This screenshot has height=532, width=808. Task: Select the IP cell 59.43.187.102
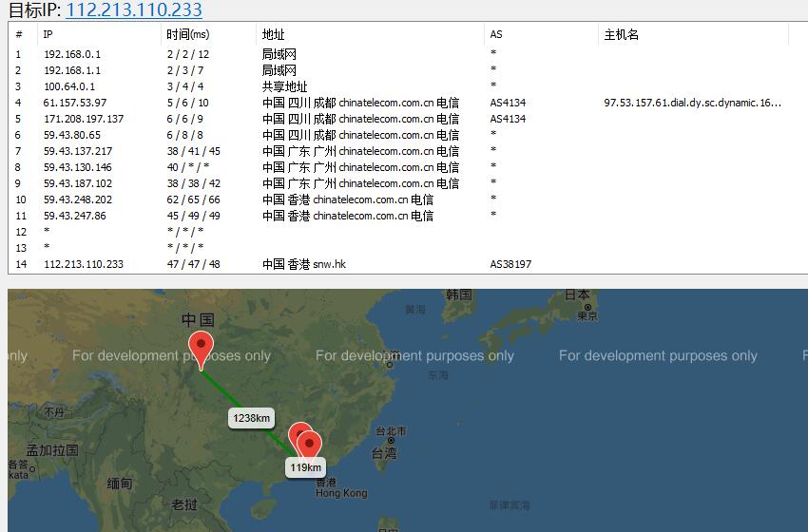[78, 183]
